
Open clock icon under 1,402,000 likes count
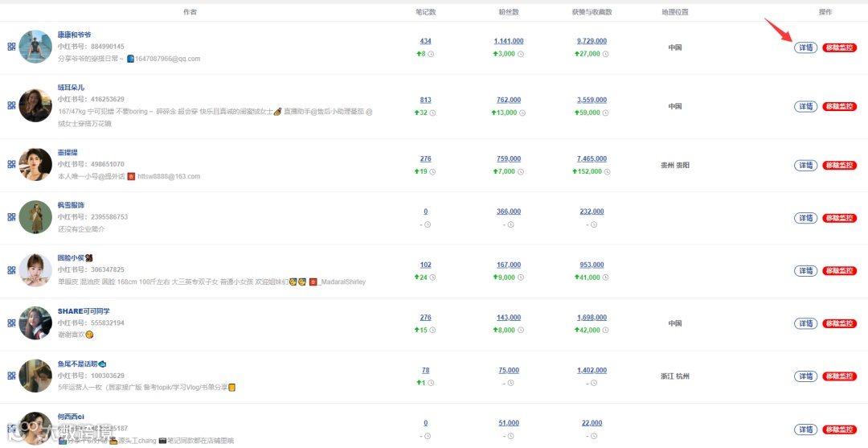click(593, 383)
